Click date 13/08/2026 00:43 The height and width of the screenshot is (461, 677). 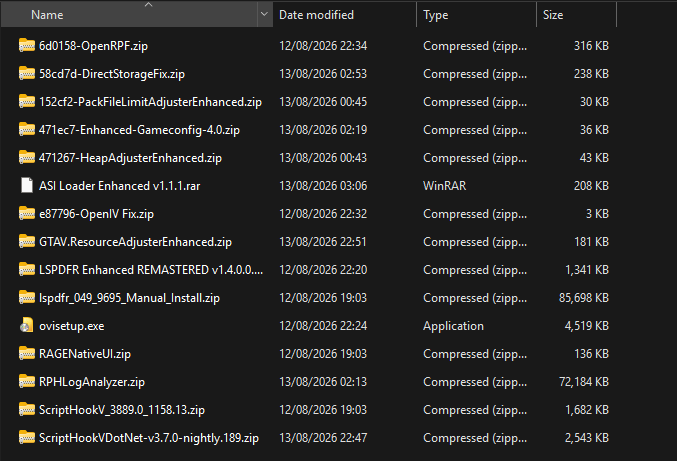point(323,158)
